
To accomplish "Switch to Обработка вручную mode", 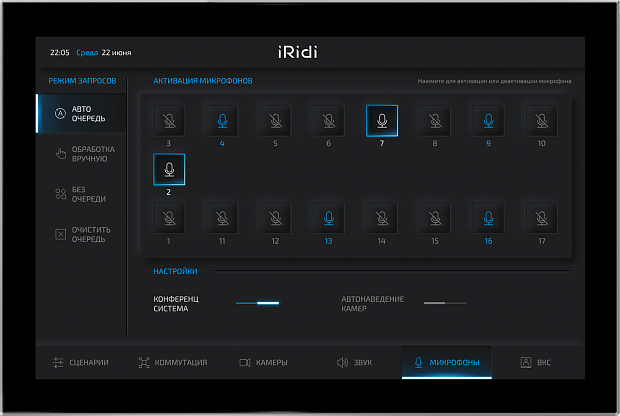I will [84, 154].
